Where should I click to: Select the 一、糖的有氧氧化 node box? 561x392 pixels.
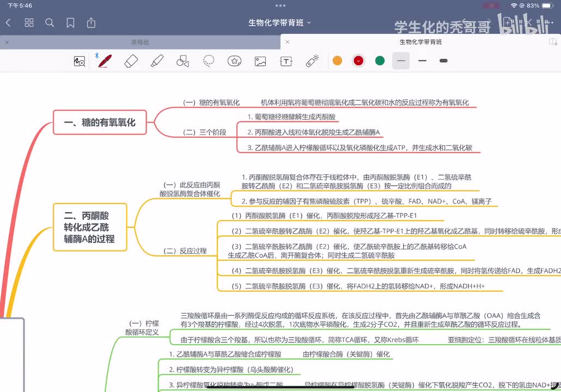click(100, 122)
